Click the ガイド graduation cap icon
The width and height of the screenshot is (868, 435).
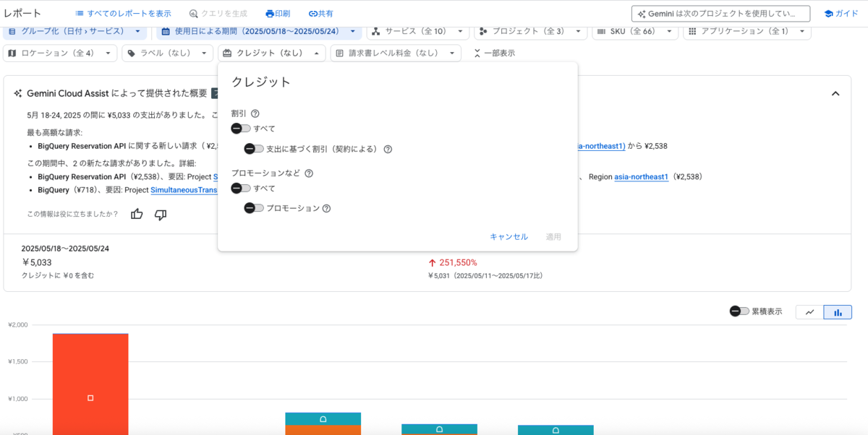pos(829,14)
